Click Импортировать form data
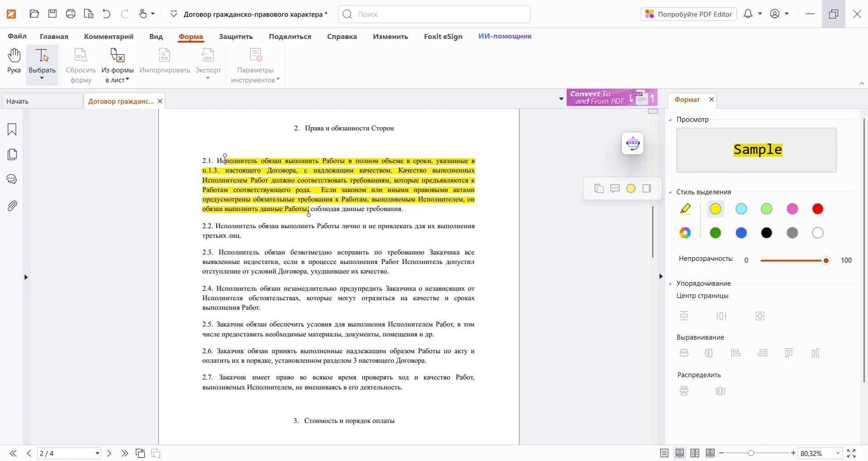Image resolution: width=868 pixels, height=461 pixels. 165,61
